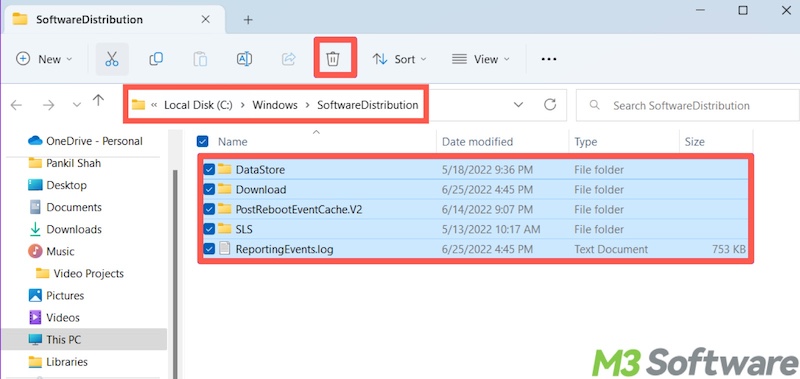Click the breadcrumb overflow chevrons
The image size is (800, 379).
(x=154, y=105)
